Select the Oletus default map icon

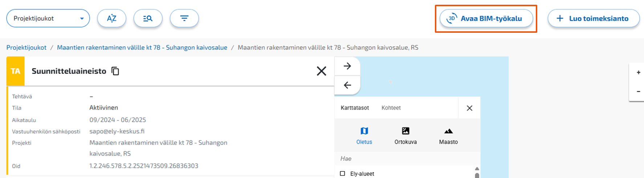[364, 131]
